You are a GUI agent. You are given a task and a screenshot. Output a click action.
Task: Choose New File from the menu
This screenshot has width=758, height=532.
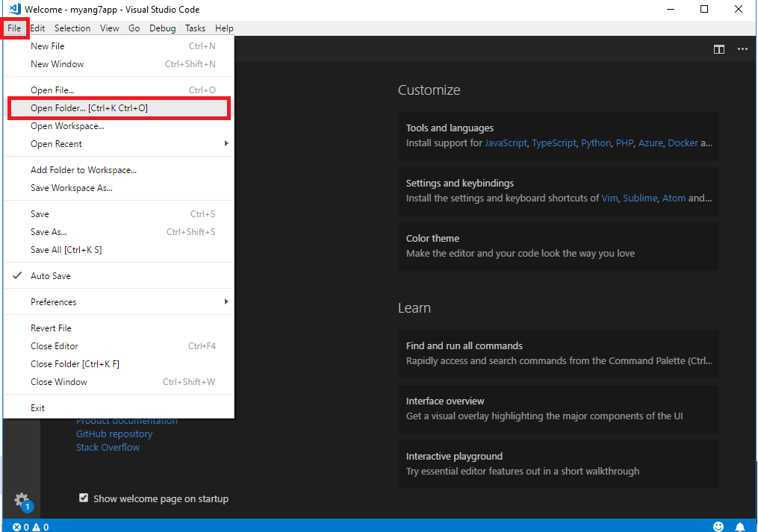[119, 46]
